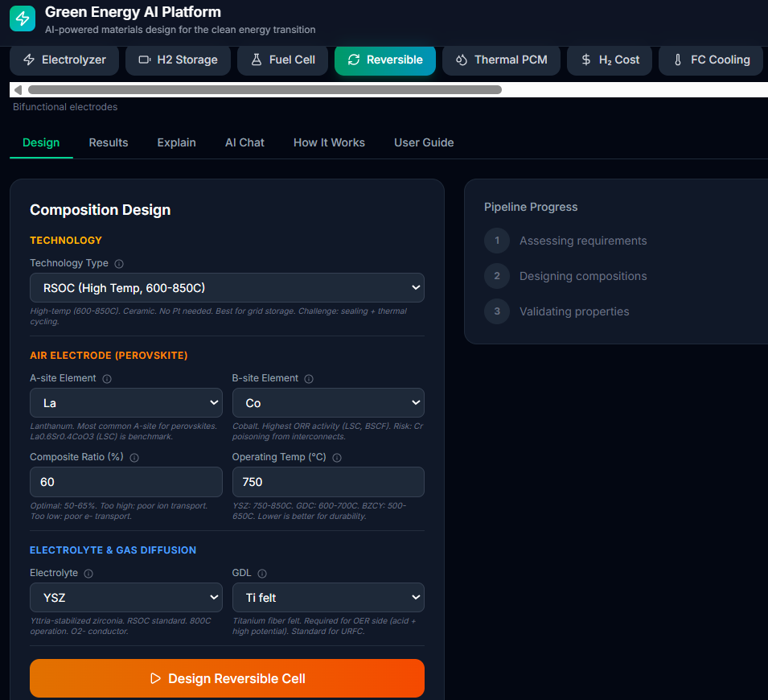Open the Electrolyte dropdown showing YSZ
Viewport: 768px width, 700px height.
click(x=126, y=598)
